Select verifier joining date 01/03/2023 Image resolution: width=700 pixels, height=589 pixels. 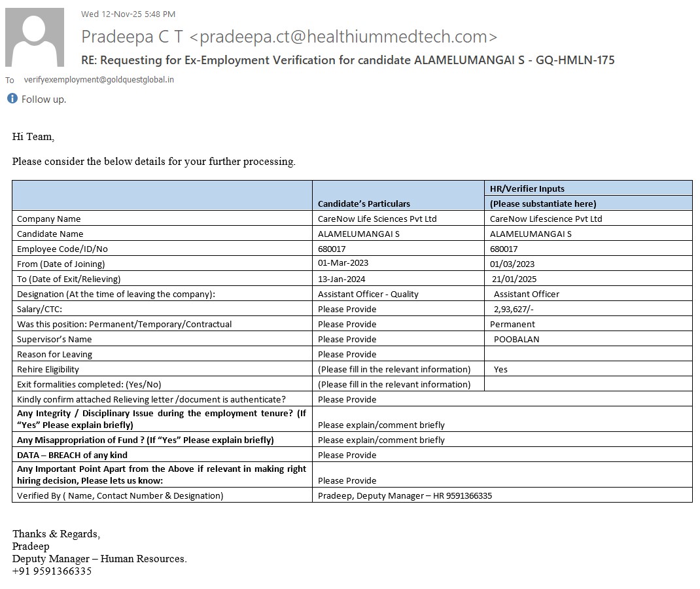(x=512, y=264)
